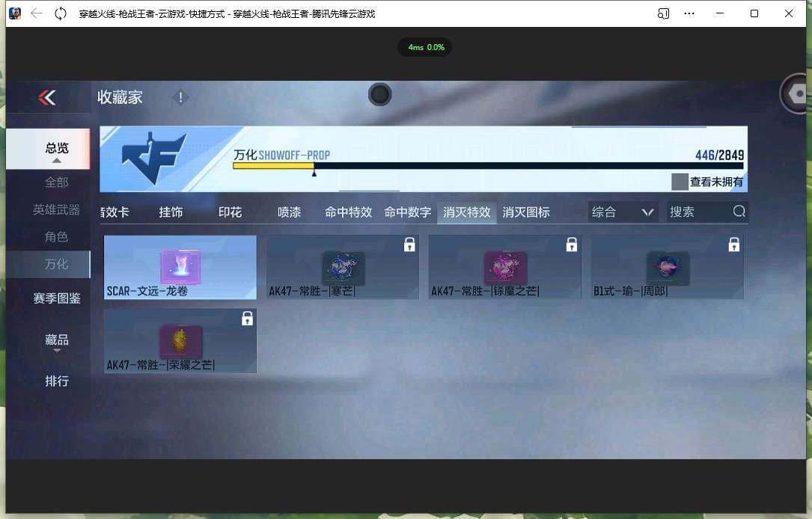This screenshot has width=812, height=519.
Task: Click the 万化 collection progress bar
Action: pyautogui.click(x=488, y=165)
